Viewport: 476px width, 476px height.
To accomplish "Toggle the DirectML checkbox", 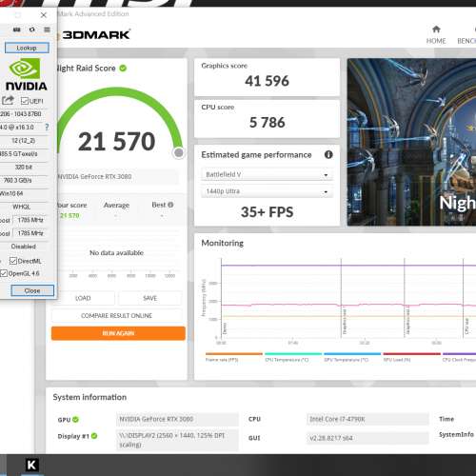I will pyautogui.click(x=13, y=261).
